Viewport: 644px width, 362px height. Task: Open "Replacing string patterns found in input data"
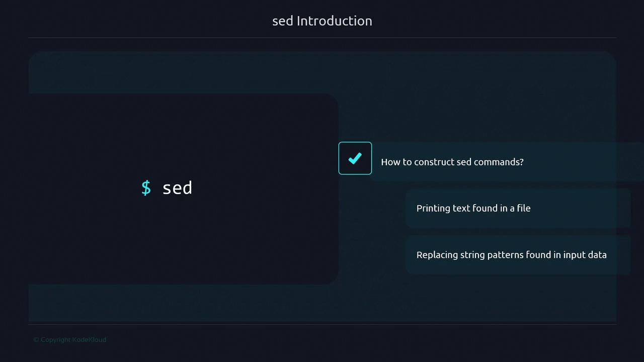511,255
